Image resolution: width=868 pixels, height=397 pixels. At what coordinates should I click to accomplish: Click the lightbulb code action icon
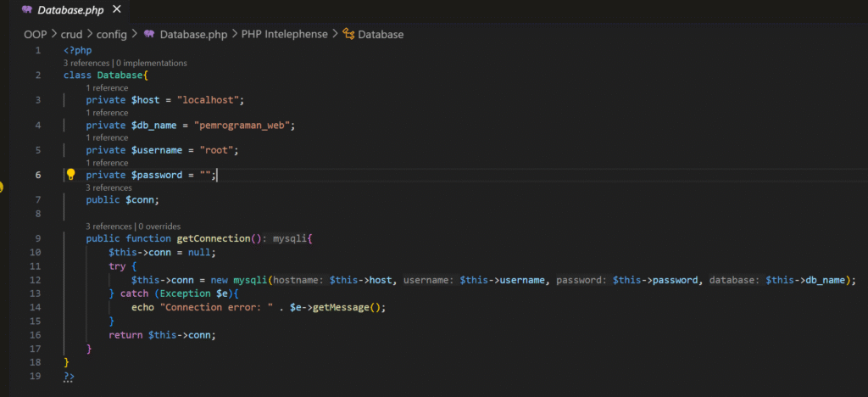point(71,175)
